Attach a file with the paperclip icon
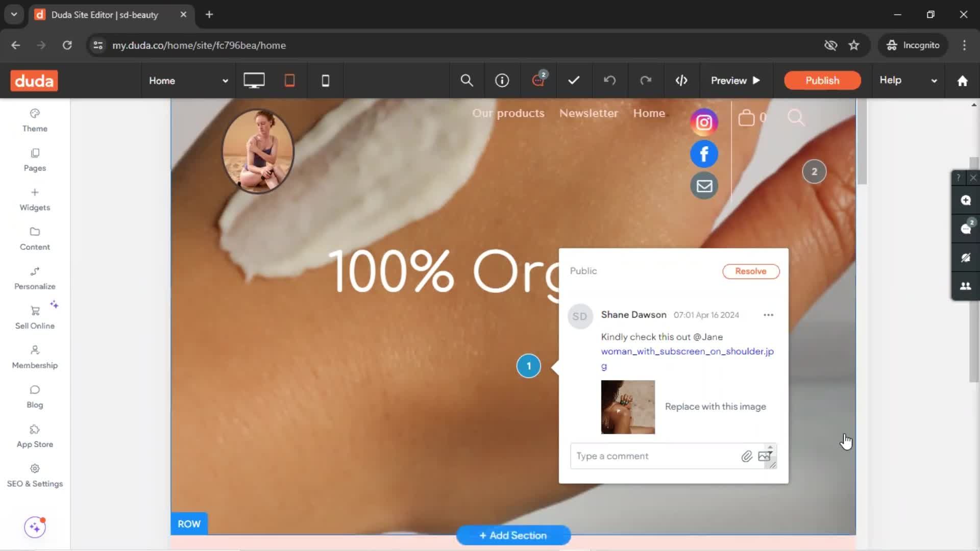The image size is (980, 551). 747,456
